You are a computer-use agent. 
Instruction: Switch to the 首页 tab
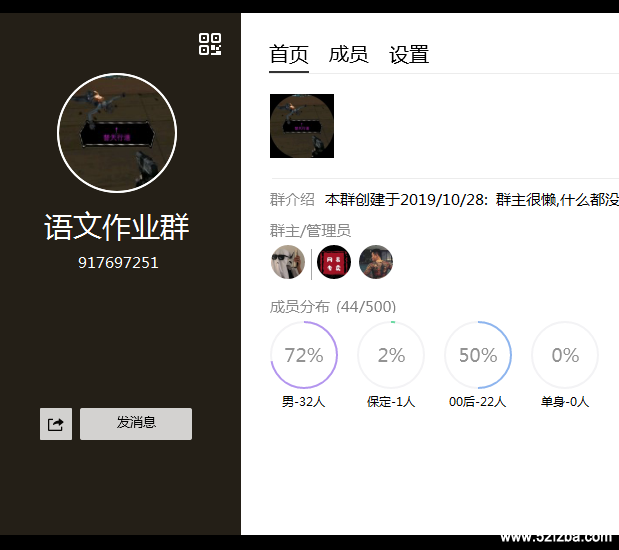[289, 54]
